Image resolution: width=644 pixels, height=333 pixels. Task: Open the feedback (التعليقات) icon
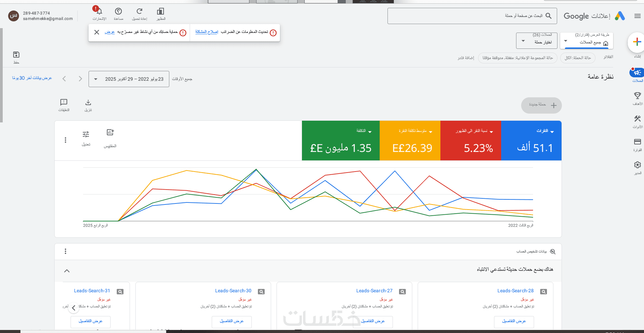point(64,102)
